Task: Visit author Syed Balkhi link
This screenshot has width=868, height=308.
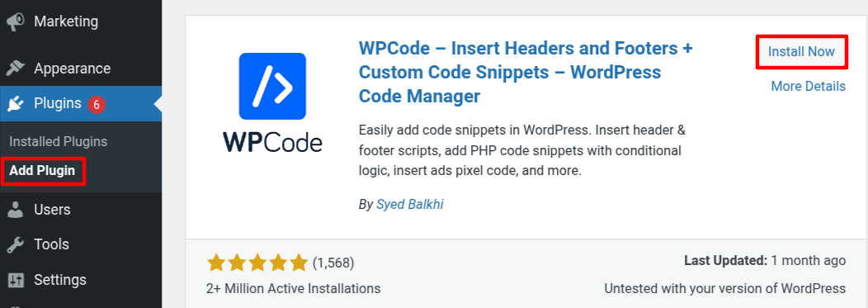Action: [409, 205]
